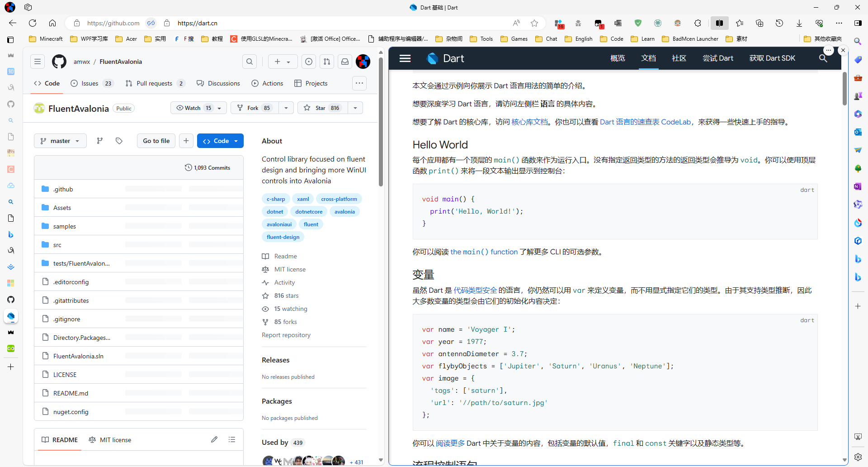Image resolution: width=868 pixels, height=467 pixels.
Task: Switch to Discussions tab
Action: click(x=218, y=83)
